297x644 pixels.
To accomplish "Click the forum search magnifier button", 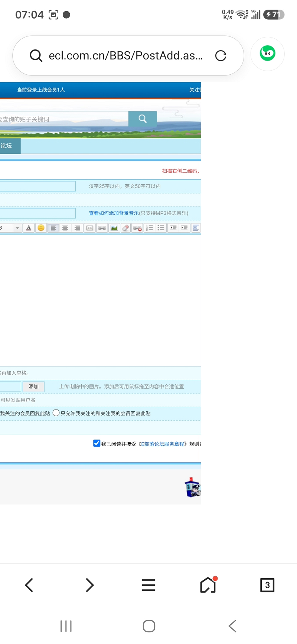I will tap(143, 119).
